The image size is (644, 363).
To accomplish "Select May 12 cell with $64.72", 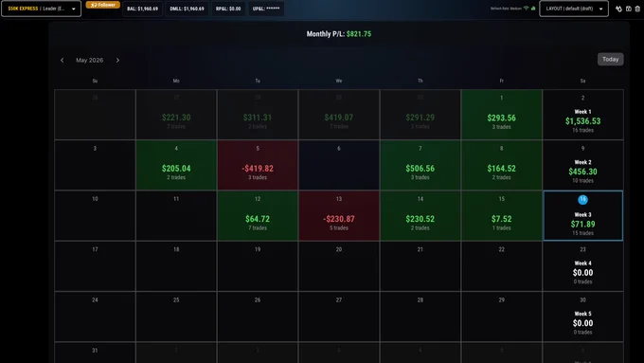I will [x=258, y=216].
